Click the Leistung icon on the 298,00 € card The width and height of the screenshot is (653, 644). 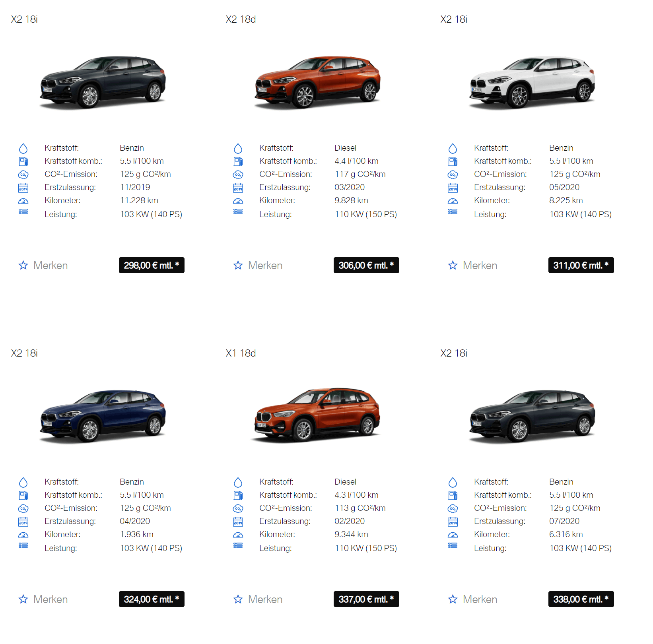(x=23, y=211)
